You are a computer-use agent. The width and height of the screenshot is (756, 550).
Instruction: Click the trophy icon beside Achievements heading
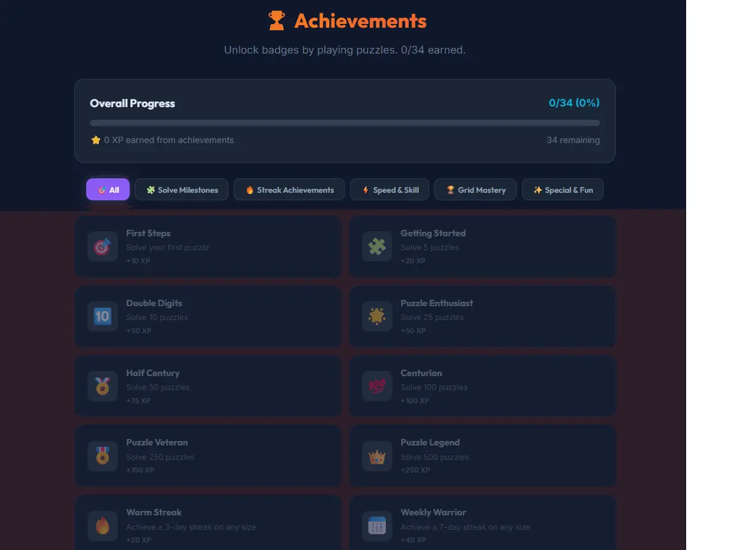276,21
